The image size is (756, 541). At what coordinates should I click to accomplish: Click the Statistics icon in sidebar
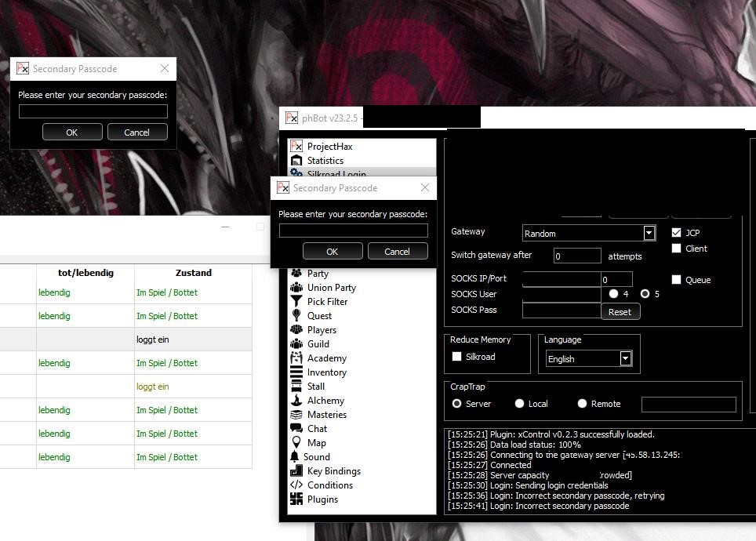click(296, 161)
